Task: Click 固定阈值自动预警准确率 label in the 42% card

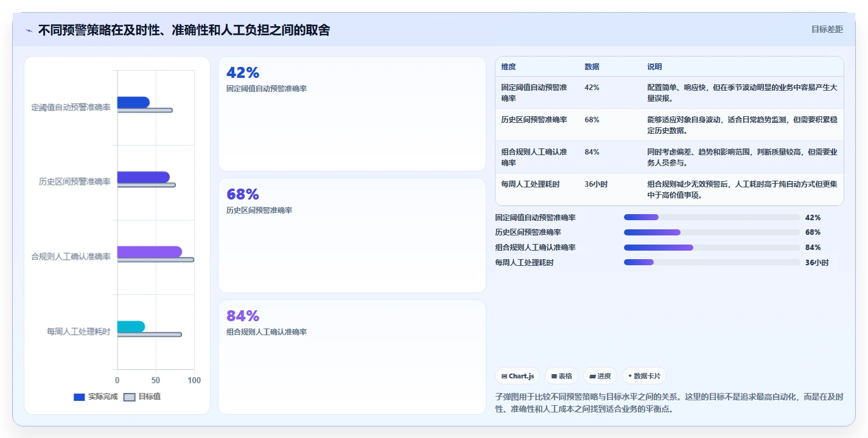Action: [267, 89]
